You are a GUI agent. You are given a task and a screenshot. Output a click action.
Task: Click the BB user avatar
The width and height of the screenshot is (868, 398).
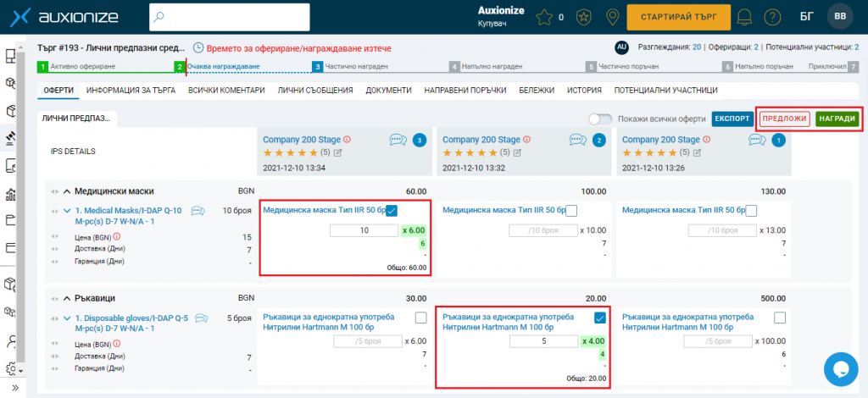click(x=840, y=17)
